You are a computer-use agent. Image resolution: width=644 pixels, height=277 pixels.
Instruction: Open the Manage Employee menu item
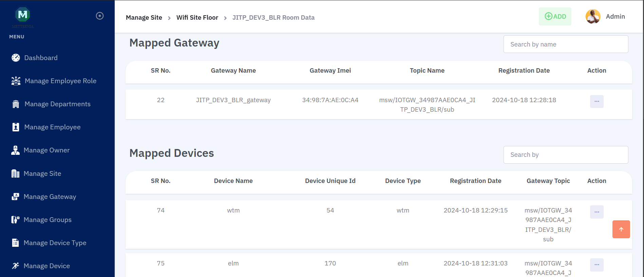coord(52,127)
